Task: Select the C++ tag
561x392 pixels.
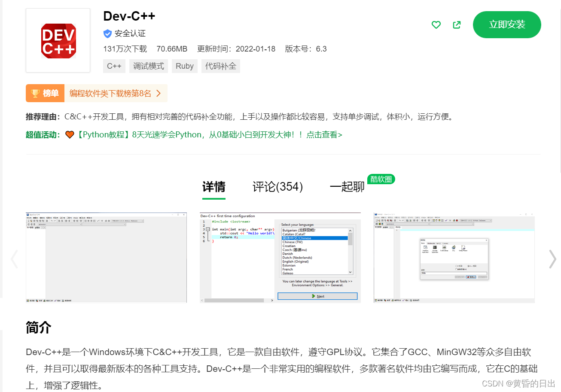Action: [x=114, y=66]
